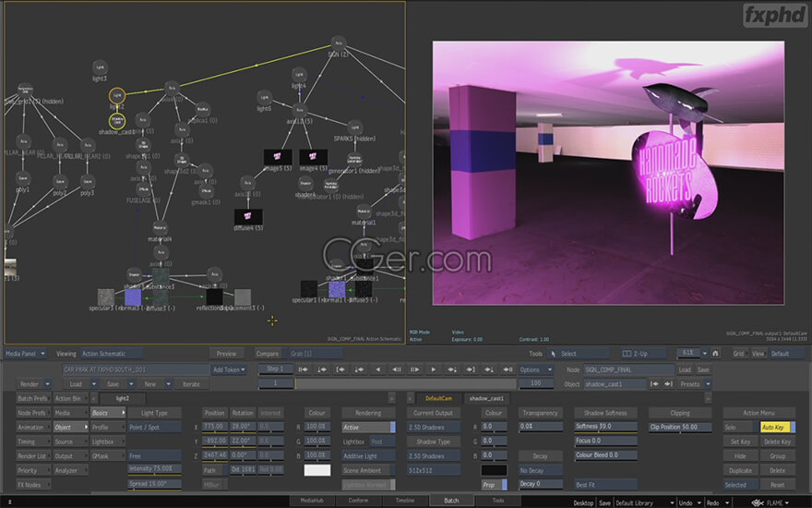This screenshot has width=812, height=508.
Task: Step one frame backward in the transport controls
Action: (x=396, y=369)
